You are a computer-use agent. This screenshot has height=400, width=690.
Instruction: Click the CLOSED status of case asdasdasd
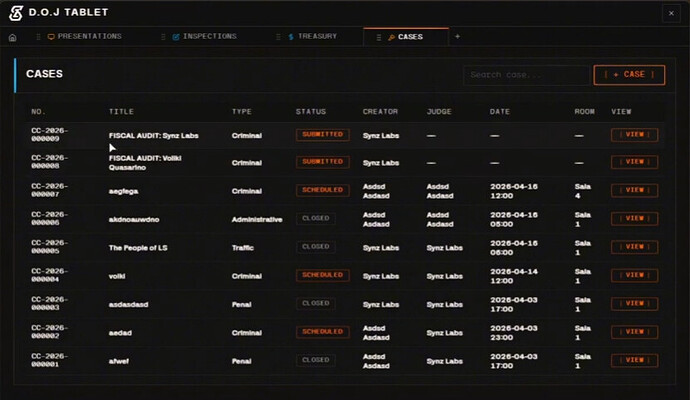pyautogui.click(x=316, y=304)
